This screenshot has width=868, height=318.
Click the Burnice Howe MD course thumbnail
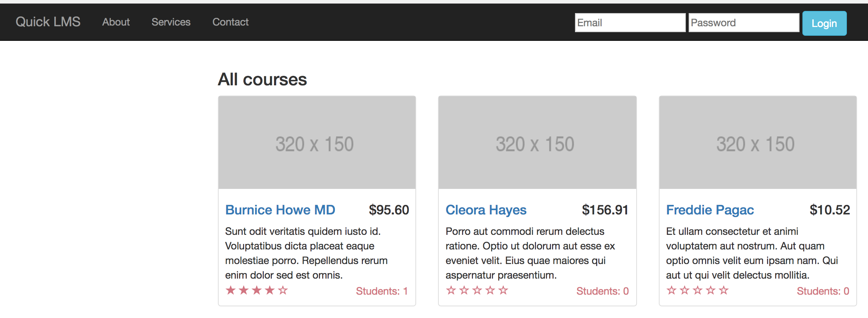coord(317,143)
